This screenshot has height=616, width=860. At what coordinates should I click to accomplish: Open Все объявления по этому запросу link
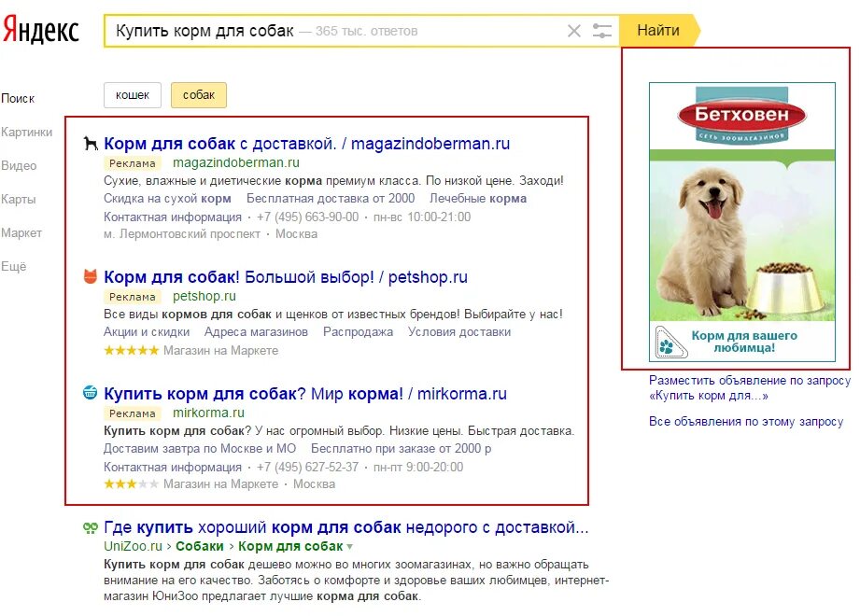pyautogui.click(x=746, y=422)
